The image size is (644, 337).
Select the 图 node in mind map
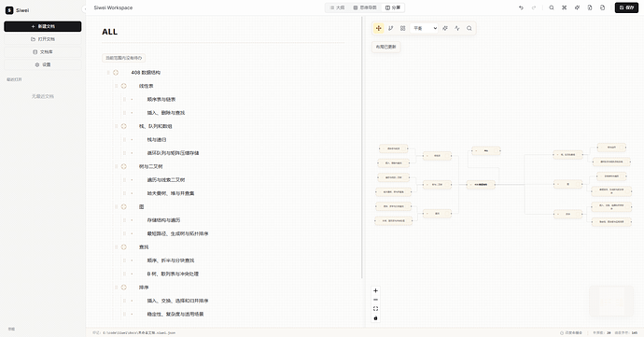568,184
